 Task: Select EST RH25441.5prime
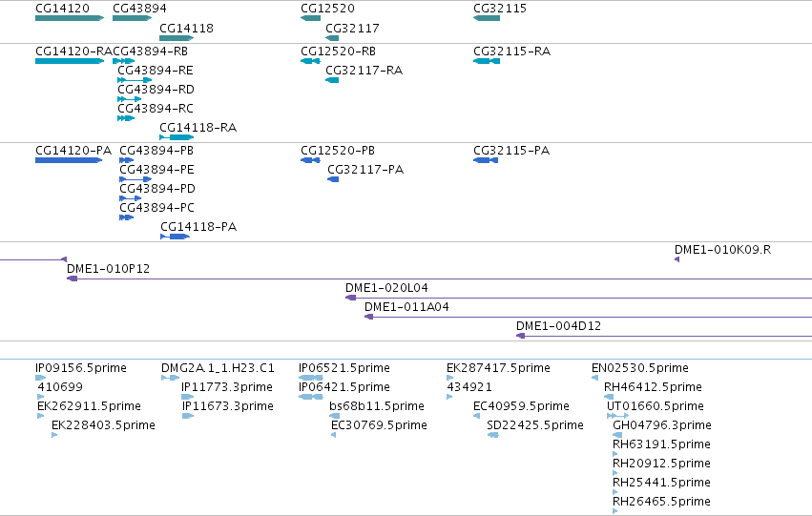click(615, 493)
